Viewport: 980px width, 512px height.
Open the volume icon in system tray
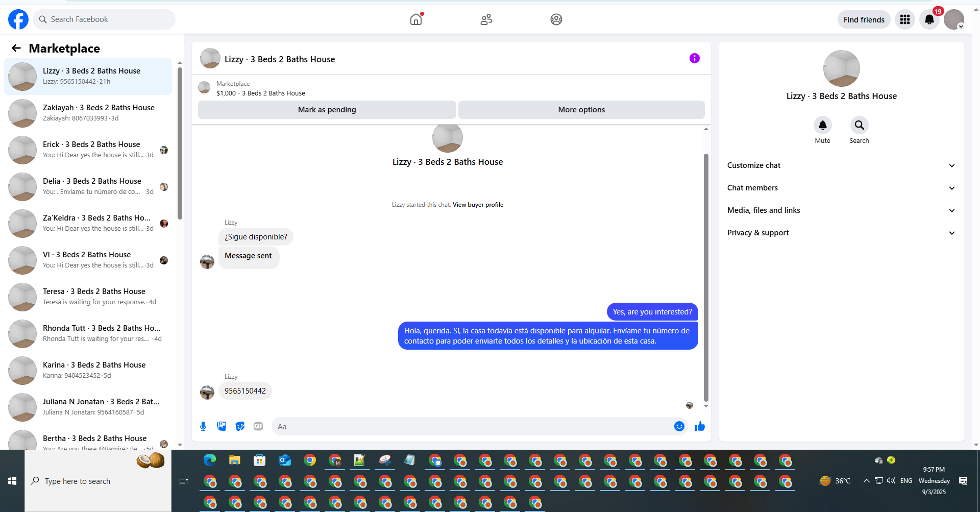[x=891, y=481]
